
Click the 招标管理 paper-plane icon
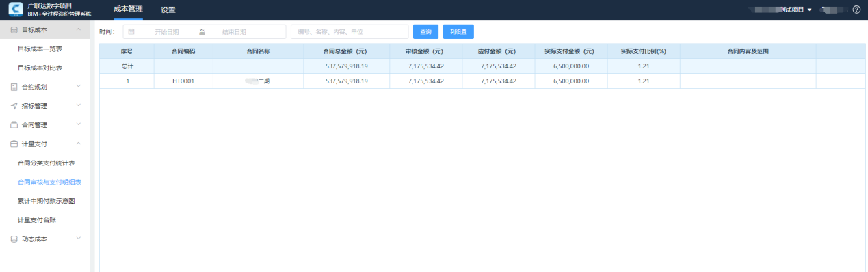click(14, 106)
